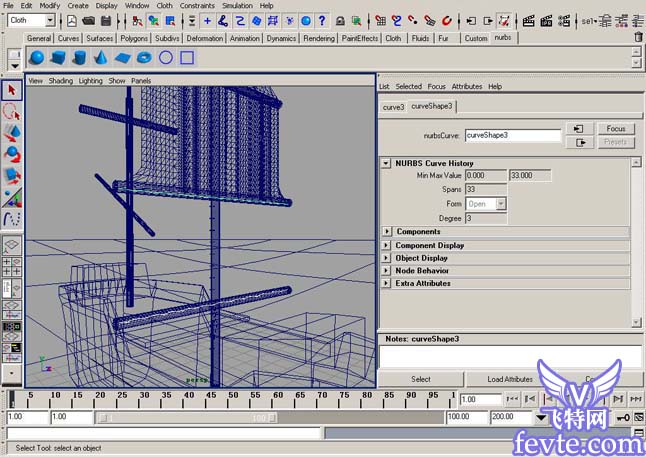Switch to the Polygons shelf tab
646x457 pixels.
(x=134, y=38)
